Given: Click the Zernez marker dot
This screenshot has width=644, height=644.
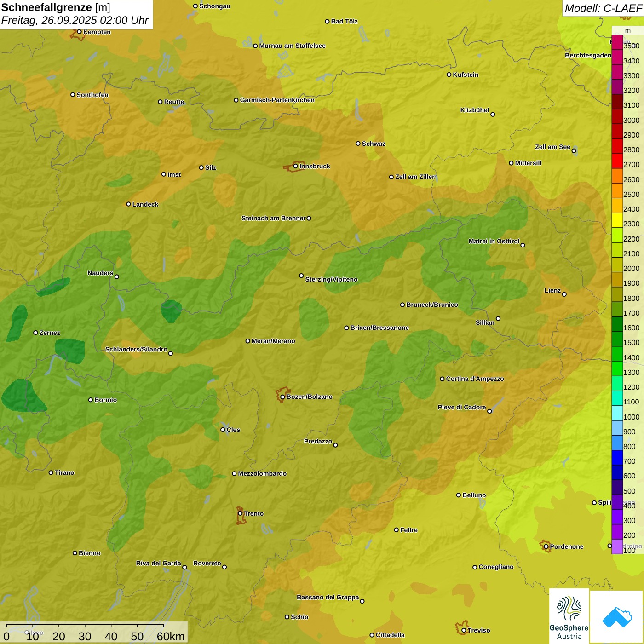Looking at the screenshot, I should [35, 333].
